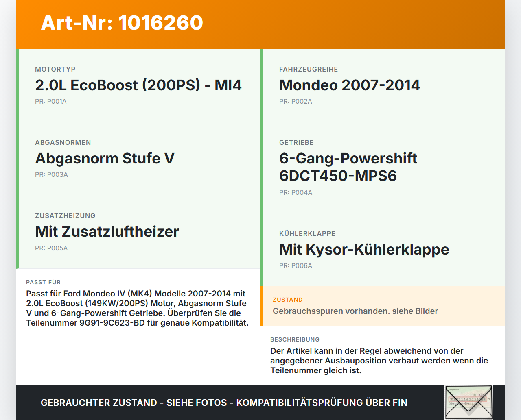Click the PR: P003A code
521x420 pixels.
[51, 175]
